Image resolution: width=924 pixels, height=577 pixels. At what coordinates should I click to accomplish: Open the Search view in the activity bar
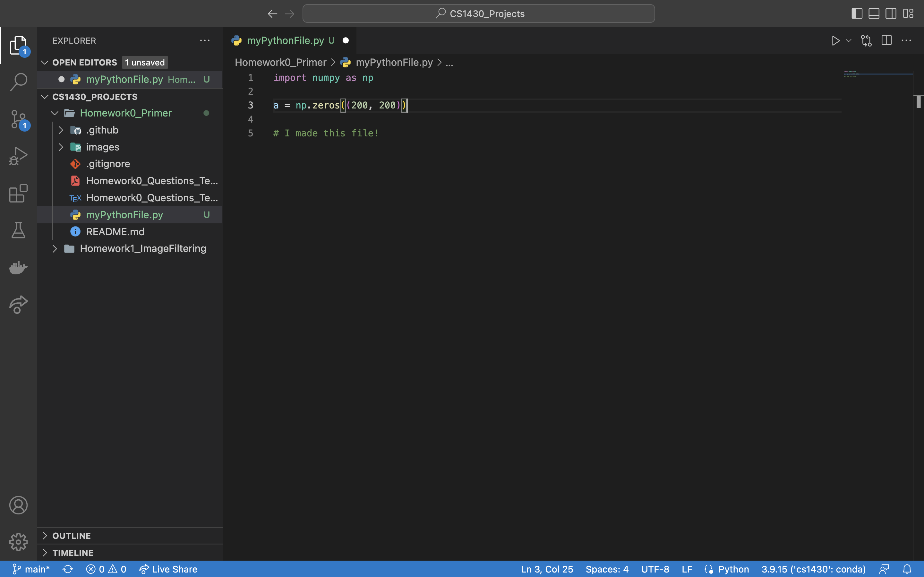tap(18, 82)
